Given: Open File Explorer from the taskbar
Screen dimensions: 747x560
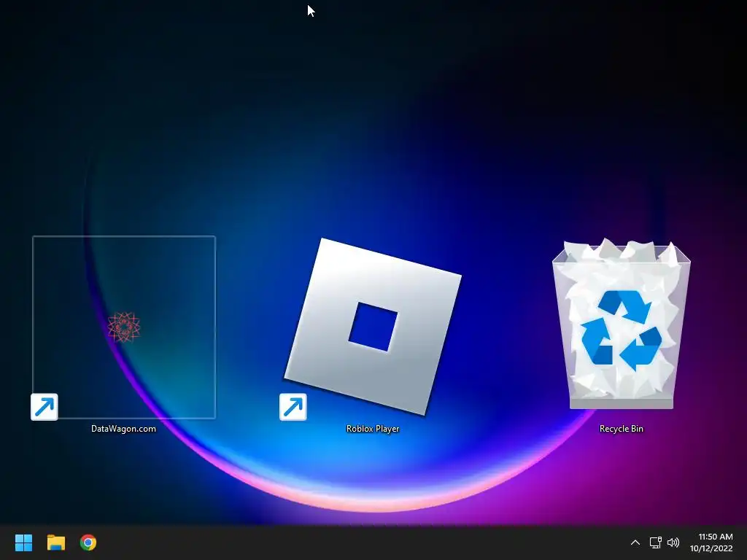Looking at the screenshot, I should [55, 542].
